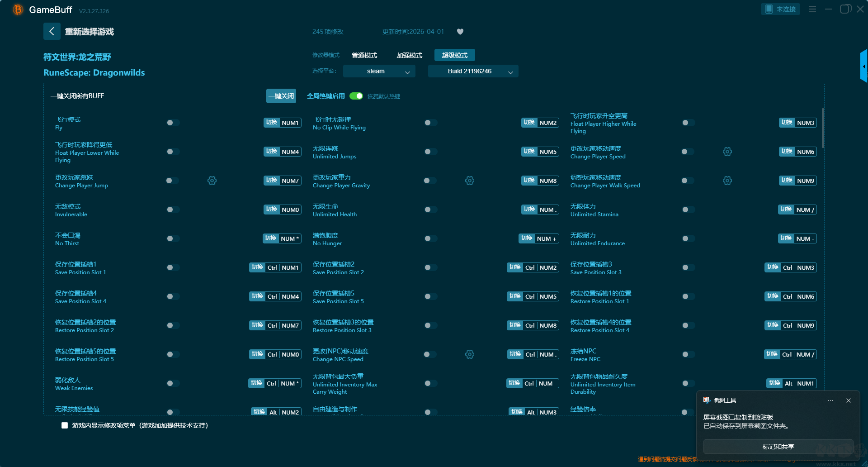Open settings gear for Change Player Walk Speed
This screenshot has width=868, height=467.
pos(727,181)
